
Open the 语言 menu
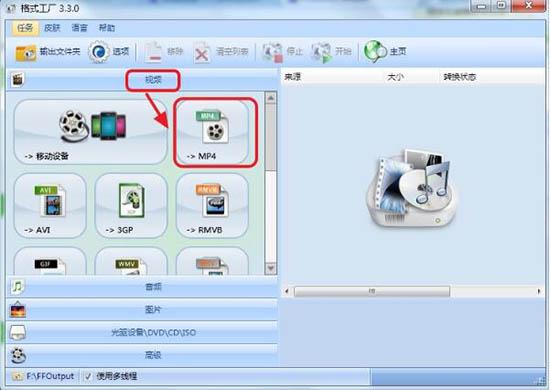click(80, 28)
